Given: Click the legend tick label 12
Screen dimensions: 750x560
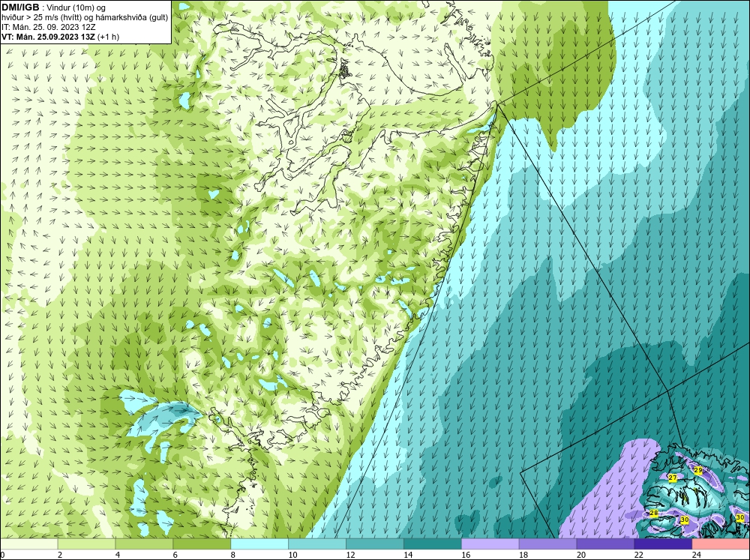Looking at the screenshot, I should [350, 555].
